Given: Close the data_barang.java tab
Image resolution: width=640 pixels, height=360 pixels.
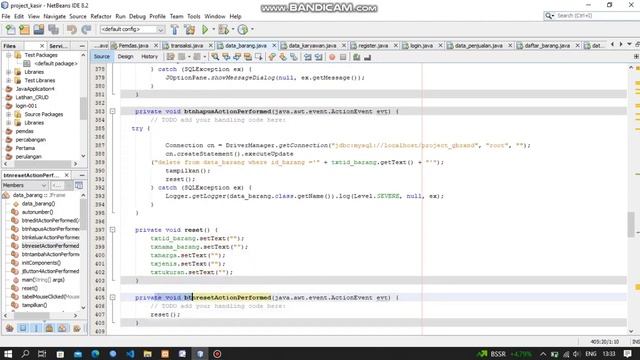Looking at the screenshot, I should pos(274,46).
